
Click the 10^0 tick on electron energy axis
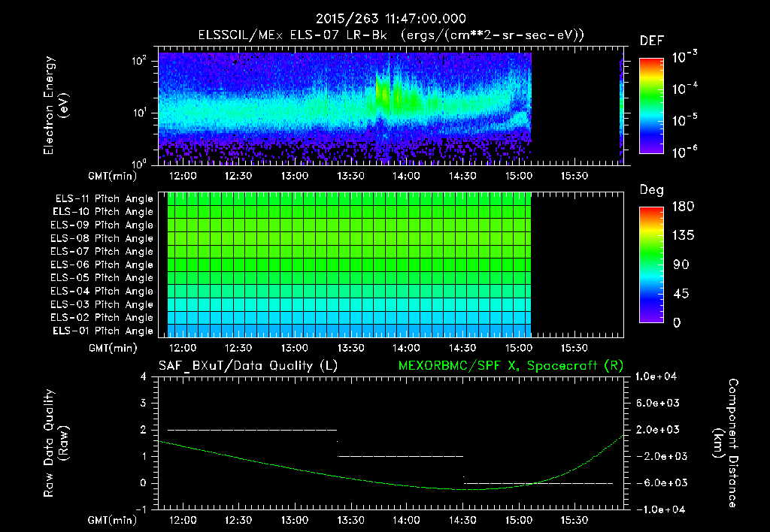pos(139,163)
